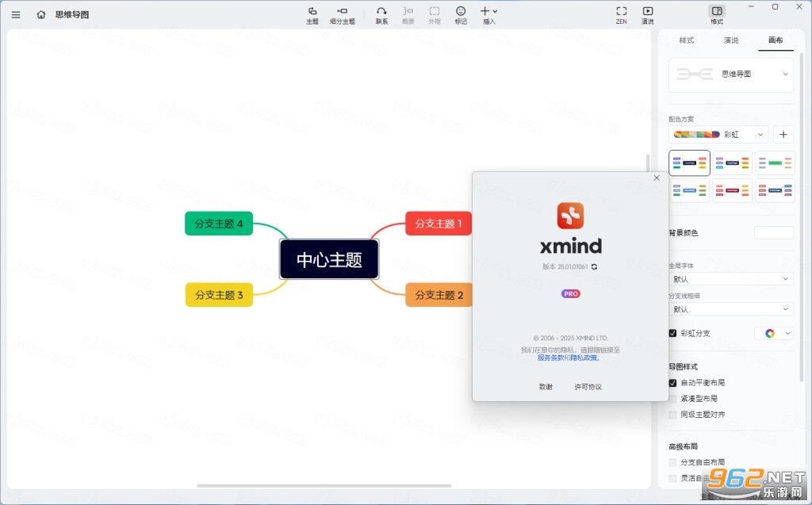Viewport: 812px width, 505px height.
Task: Add a subtopic (子主题)
Action: tap(343, 16)
